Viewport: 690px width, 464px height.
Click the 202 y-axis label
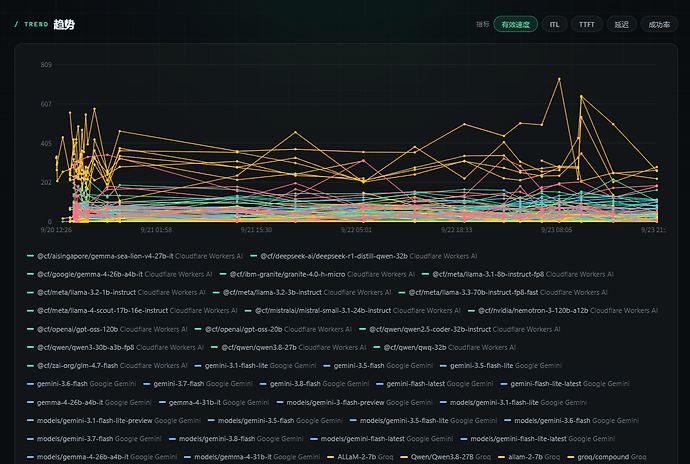[x=46, y=182]
